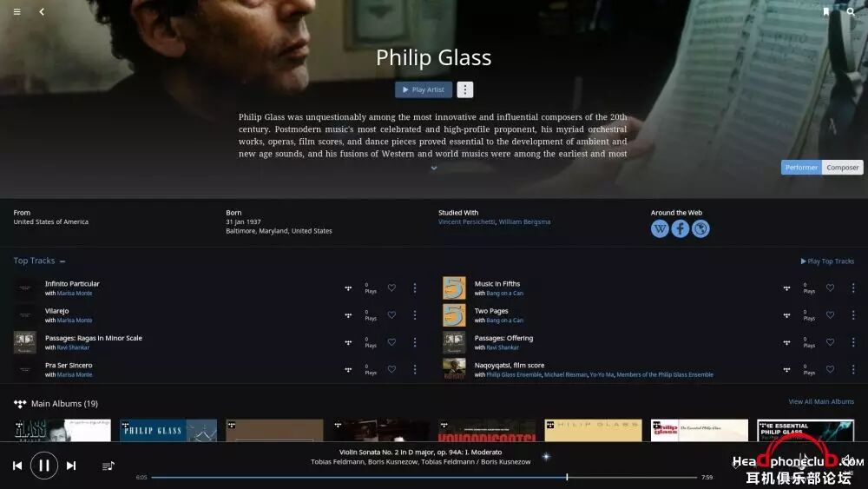Screen dimensions: 868x489
Task: Open the artist website globe icon
Action: pos(700,228)
